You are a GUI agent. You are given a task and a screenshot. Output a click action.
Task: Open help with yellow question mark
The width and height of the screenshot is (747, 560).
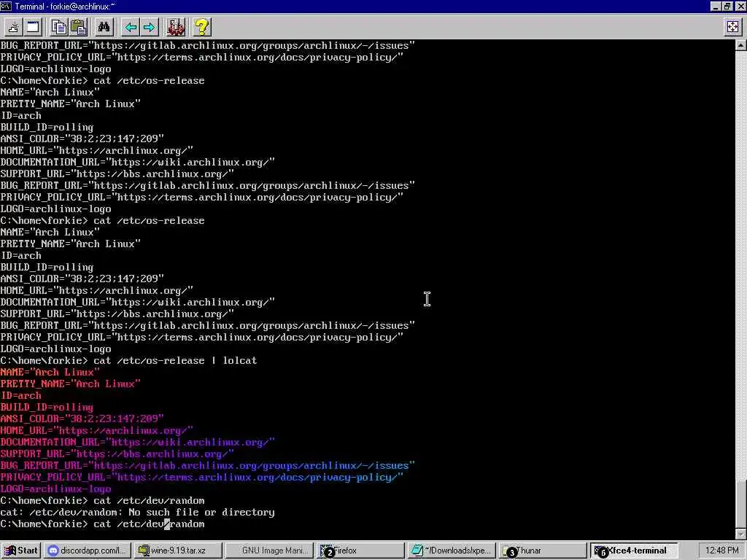(x=202, y=27)
